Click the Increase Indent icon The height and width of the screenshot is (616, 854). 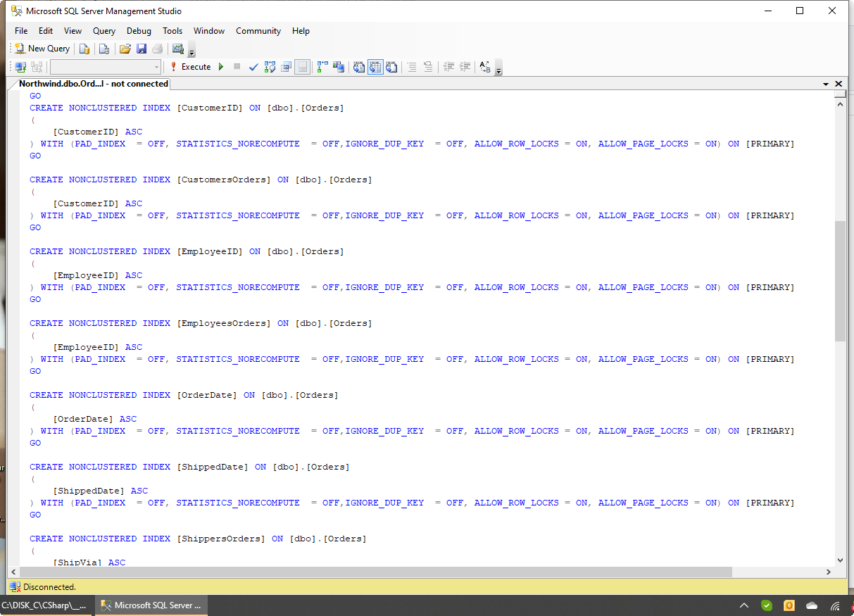(465, 67)
